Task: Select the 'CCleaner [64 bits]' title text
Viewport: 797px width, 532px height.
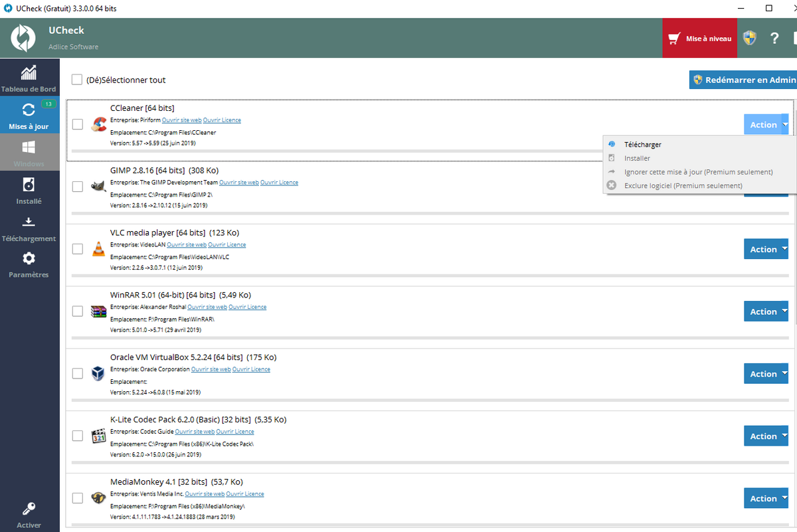Action: (x=142, y=108)
